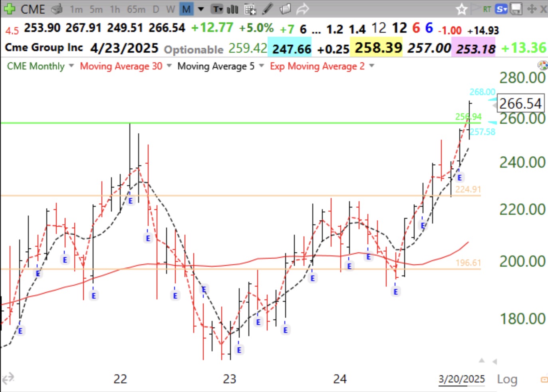548x392 pixels.
Task: Click the 3/20/2025 date on the time axis
Action: [461, 379]
